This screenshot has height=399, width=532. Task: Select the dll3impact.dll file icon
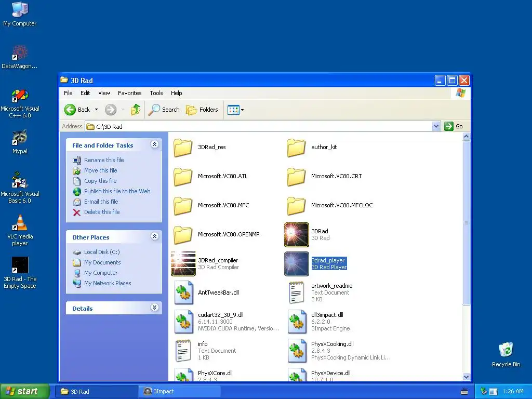297,322
